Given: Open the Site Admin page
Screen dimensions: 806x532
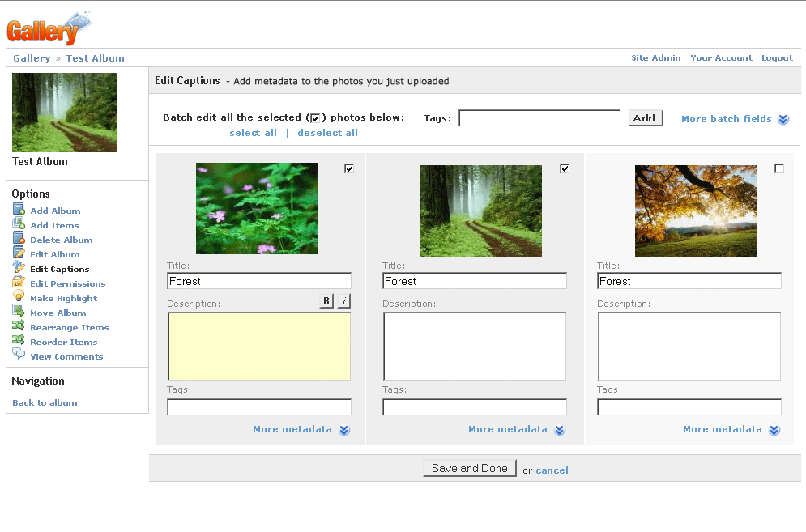Looking at the screenshot, I should click(x=655, y=58).
